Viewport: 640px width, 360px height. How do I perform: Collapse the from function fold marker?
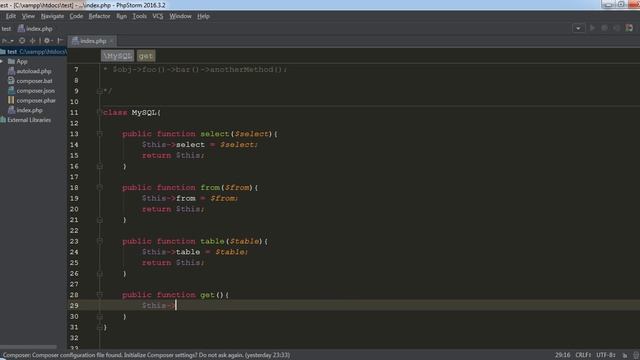[100, 187]
